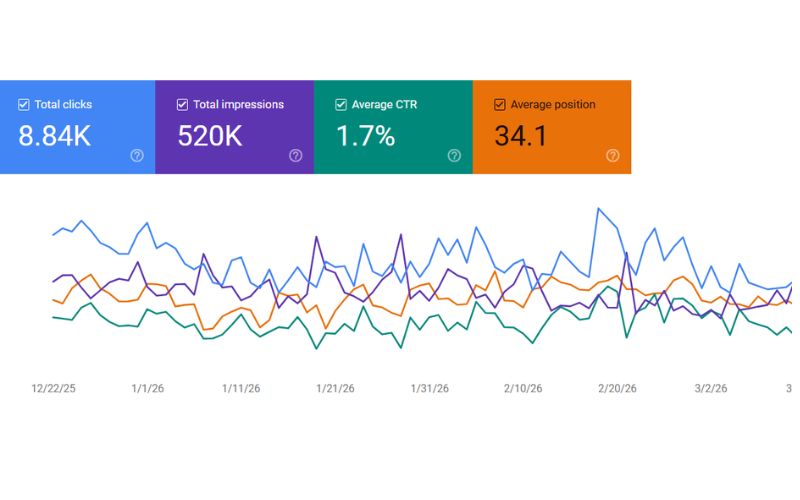Image resolution: width=800 pixels, height=500 pixels.
Task: Click the 2/20/26 axis date label
Action: click(x=617, y=388)
